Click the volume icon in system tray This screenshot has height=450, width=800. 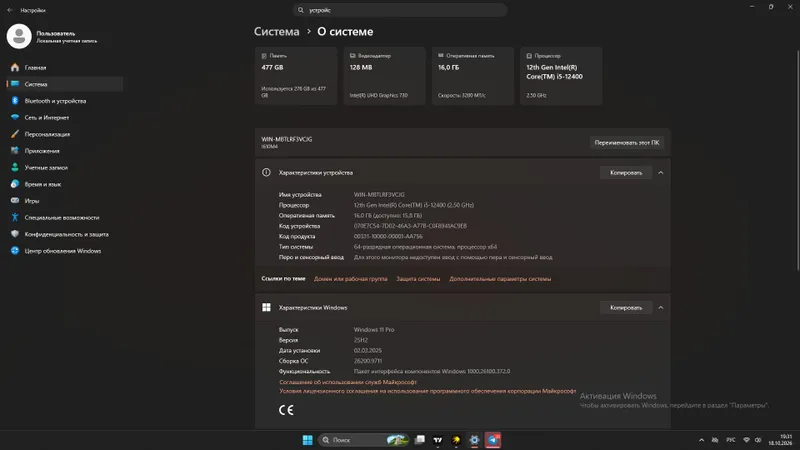tap(758, 440)
